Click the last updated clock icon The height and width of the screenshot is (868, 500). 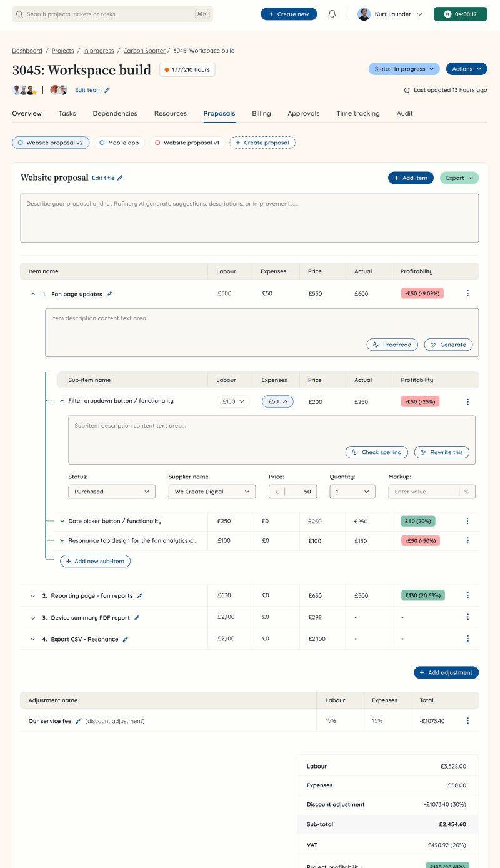[x=407, y=90]
